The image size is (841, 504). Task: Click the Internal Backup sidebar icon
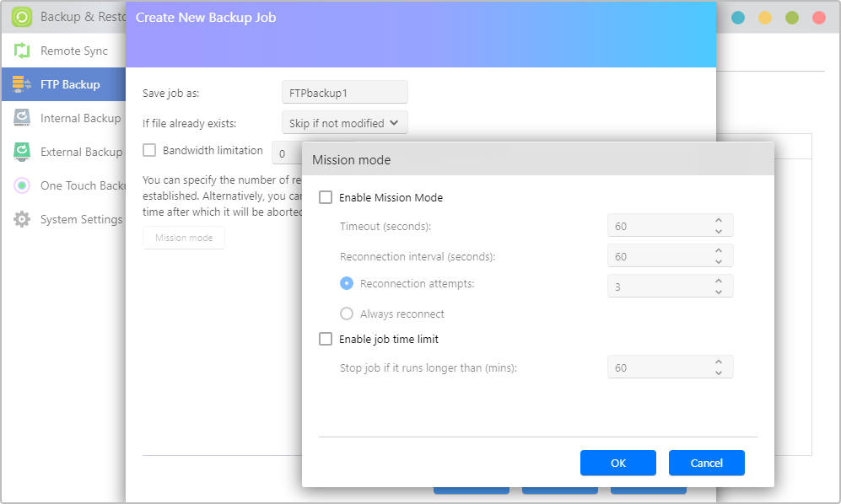(x=21, y=118)
